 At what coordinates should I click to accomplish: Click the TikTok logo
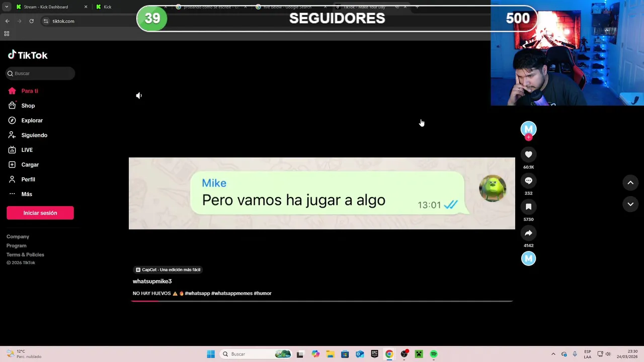click(28, 55)
